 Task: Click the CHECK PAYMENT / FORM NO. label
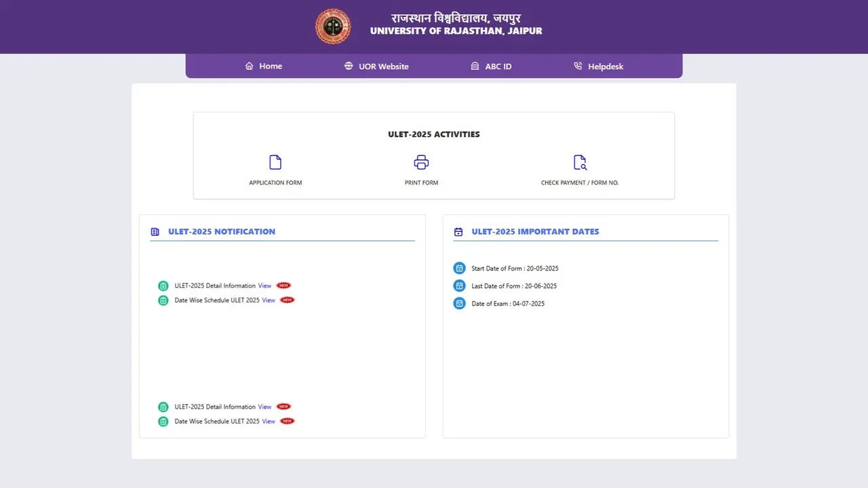580,183
